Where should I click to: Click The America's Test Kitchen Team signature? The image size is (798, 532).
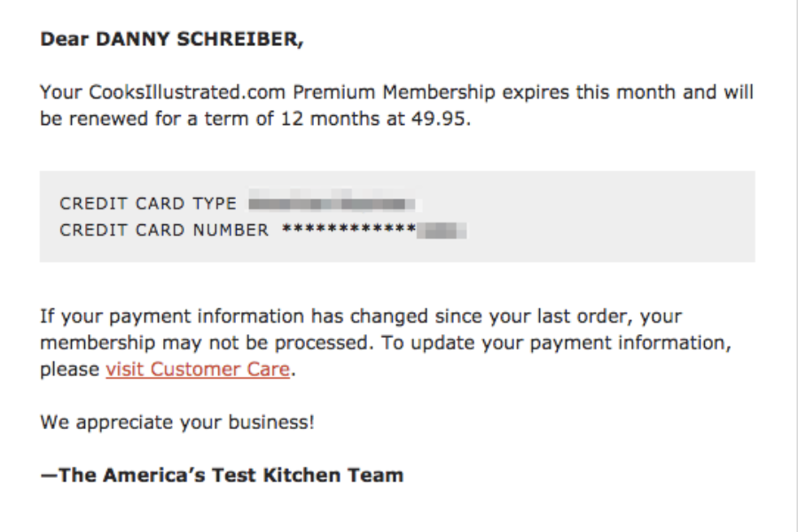click(x=222, y=475)
